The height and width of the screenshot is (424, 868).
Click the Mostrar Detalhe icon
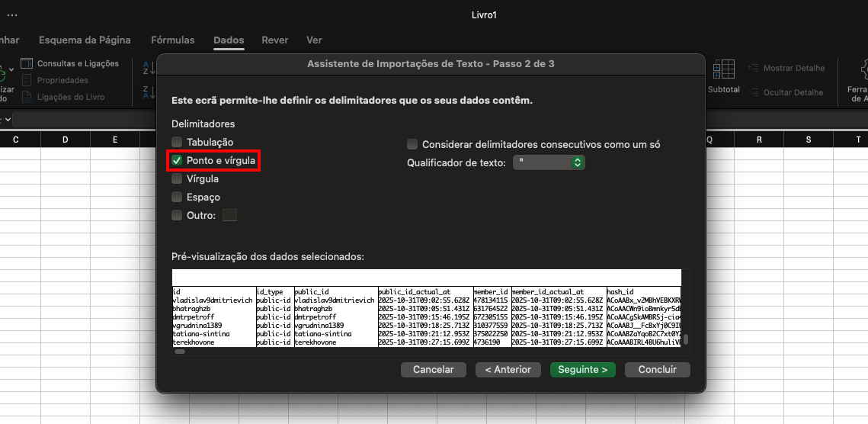tap(754, 68)
